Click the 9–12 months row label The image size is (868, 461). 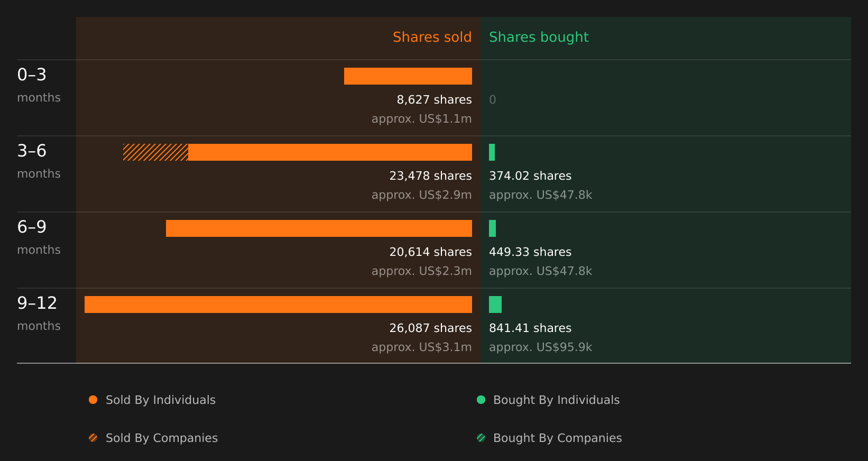point(39,314)
